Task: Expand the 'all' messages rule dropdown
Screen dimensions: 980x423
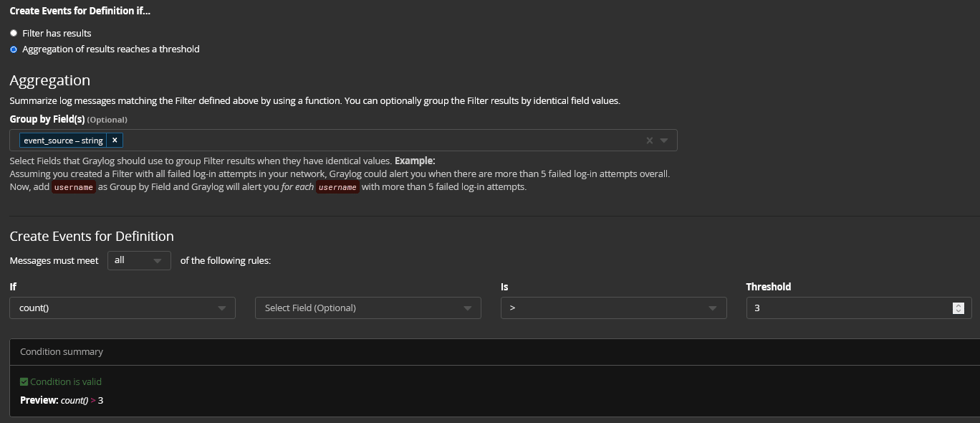Action: click(x=139, y=260)
